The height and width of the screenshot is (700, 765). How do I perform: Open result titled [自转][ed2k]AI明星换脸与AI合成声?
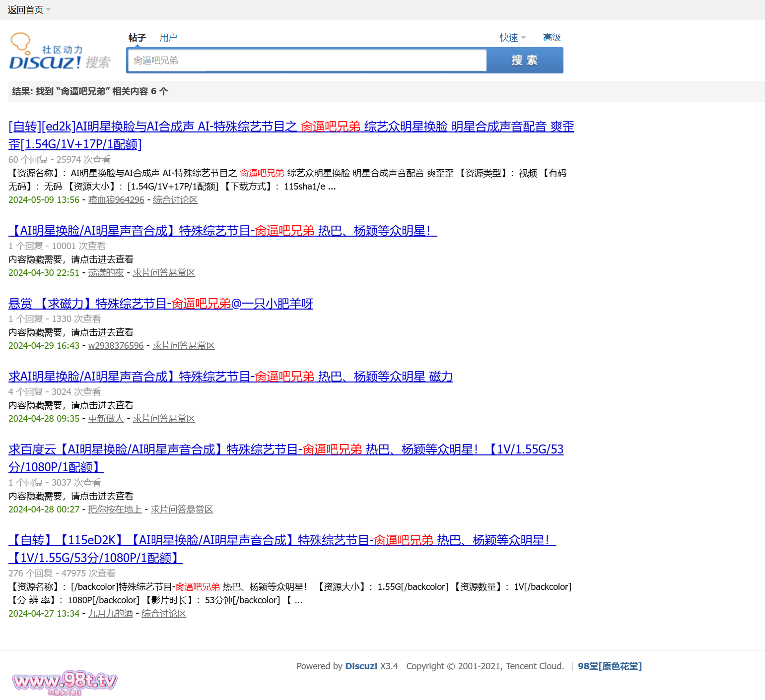point(291,135)
